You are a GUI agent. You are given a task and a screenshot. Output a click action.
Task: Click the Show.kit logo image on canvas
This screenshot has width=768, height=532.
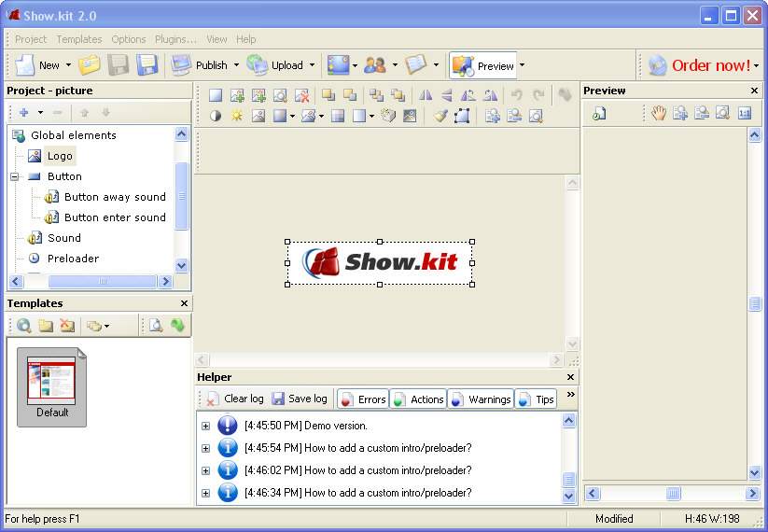(x=380, y=262)
